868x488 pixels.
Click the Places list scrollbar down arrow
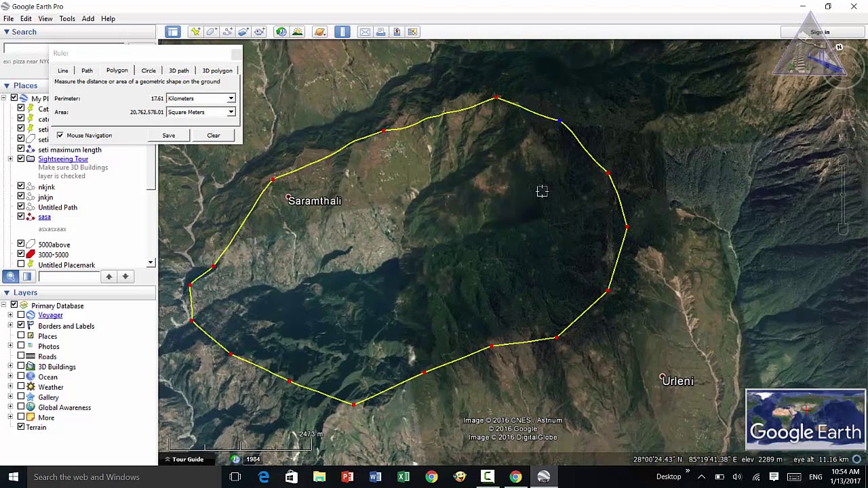click(x=151, y=263)
